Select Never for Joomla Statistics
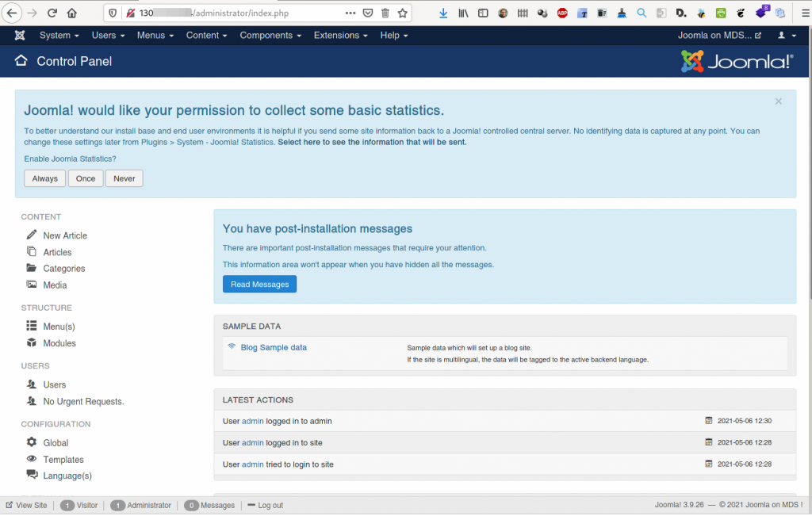Viewport: 812px width, 516px height. point(124,178)
